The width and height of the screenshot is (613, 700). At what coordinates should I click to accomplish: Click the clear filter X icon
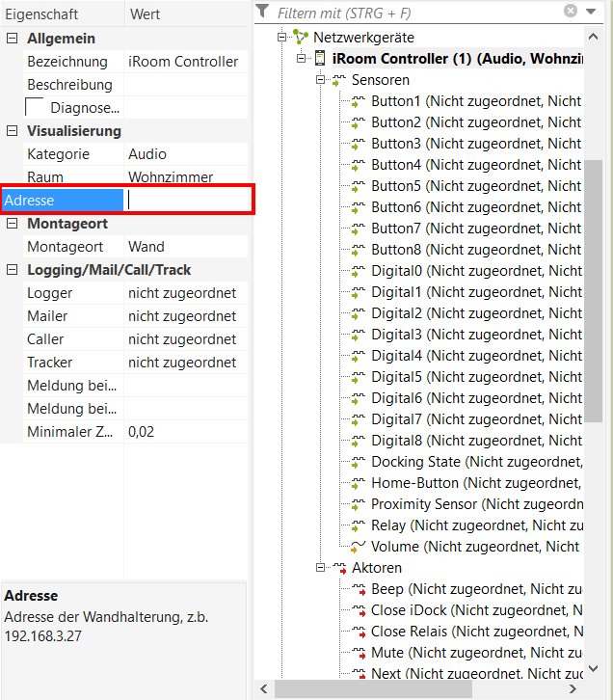pyautogui.click(x=571, y=12)
